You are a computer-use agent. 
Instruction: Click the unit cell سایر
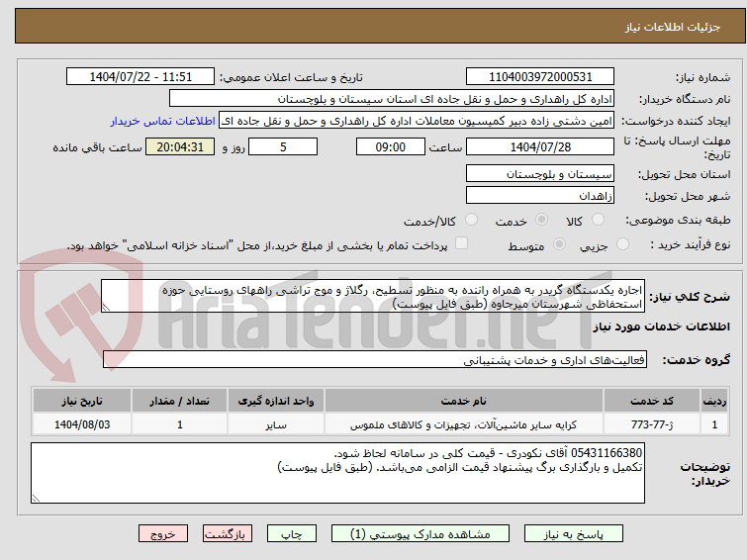(x=276, y=424)
